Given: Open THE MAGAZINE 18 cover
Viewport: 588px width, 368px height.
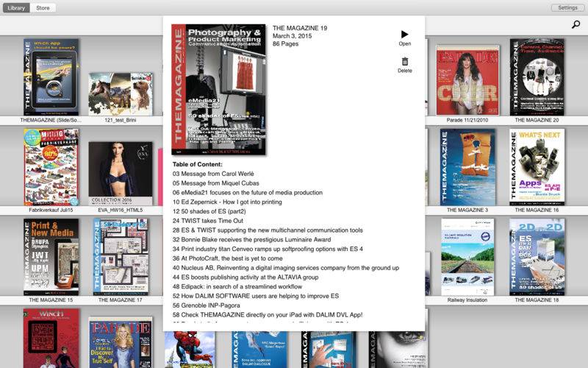Looking at the screenshot, I should point(537,257).
